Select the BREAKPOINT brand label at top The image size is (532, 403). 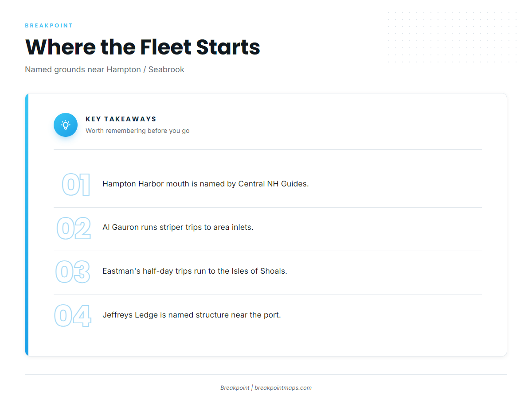coord(49,26)
